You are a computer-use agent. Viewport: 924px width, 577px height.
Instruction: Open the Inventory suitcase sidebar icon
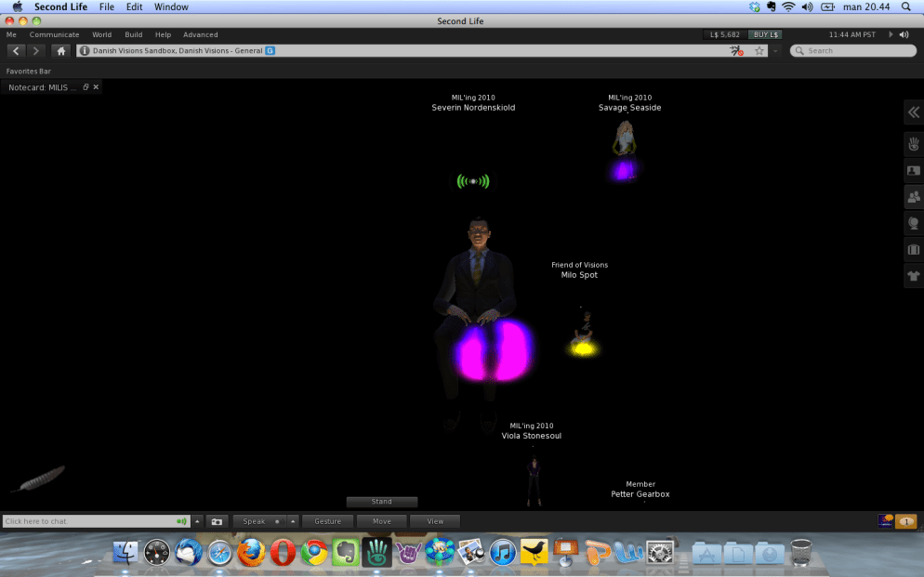coord(913,249)
